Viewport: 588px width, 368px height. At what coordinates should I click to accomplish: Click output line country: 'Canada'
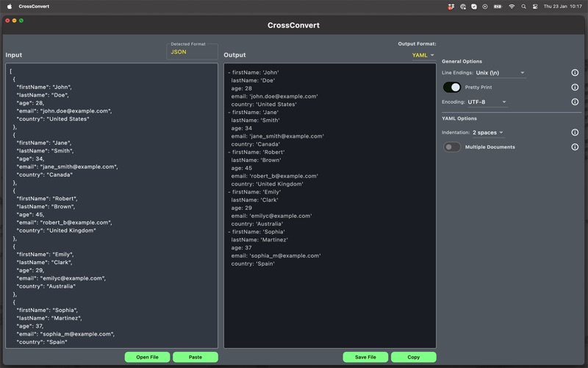coord(256,144)
